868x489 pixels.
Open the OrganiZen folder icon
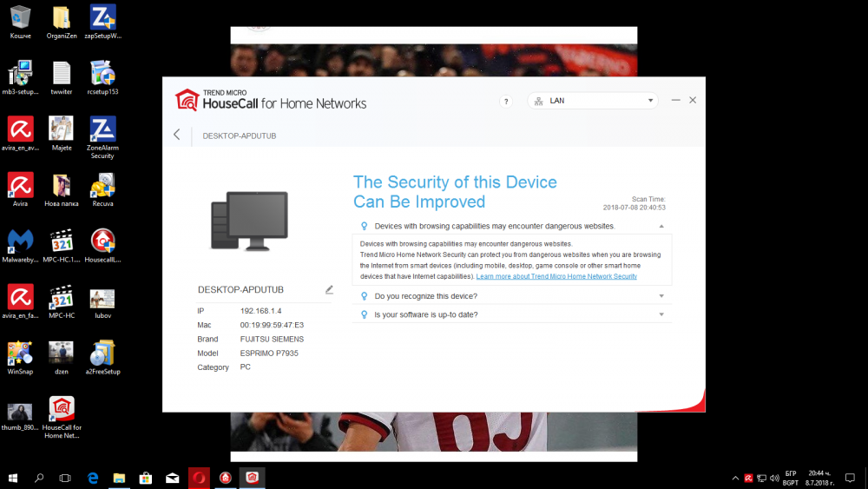click(62, 23)
